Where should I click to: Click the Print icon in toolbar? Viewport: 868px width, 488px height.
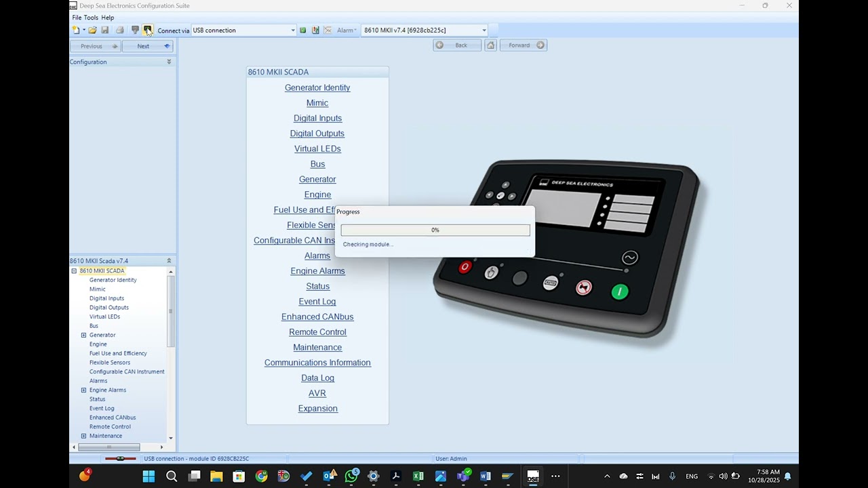120,30
